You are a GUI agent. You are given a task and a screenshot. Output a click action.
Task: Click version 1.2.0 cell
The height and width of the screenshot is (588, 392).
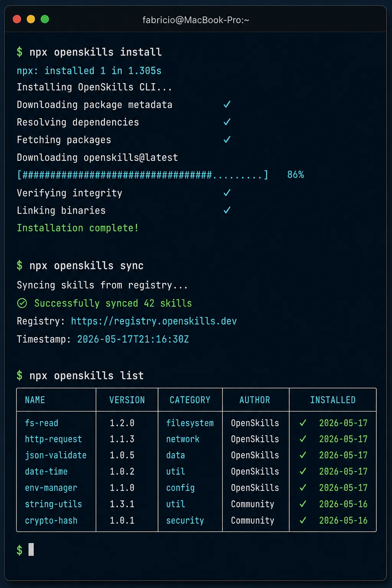point(122,423)
